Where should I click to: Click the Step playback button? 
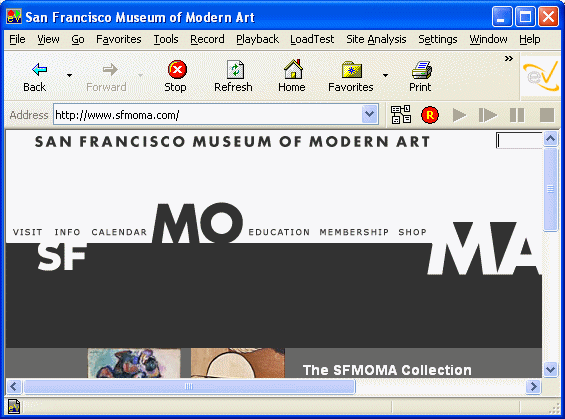(488, 115)
